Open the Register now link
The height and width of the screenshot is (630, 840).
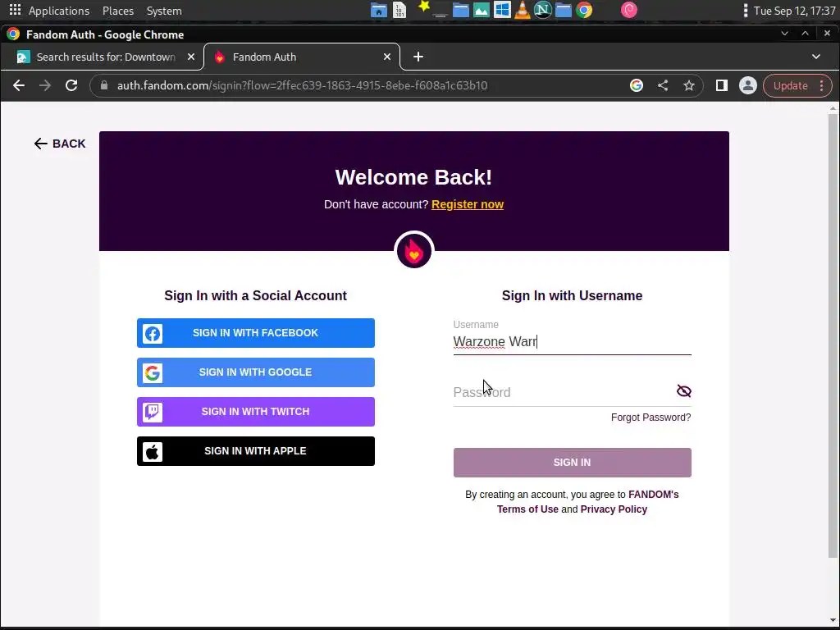click(467, 204)
